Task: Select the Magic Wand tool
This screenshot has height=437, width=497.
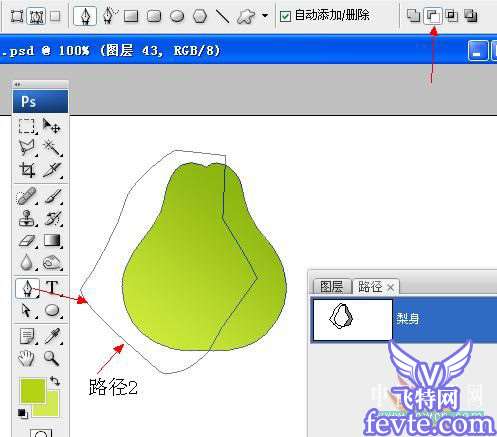Action: point(52,147)
